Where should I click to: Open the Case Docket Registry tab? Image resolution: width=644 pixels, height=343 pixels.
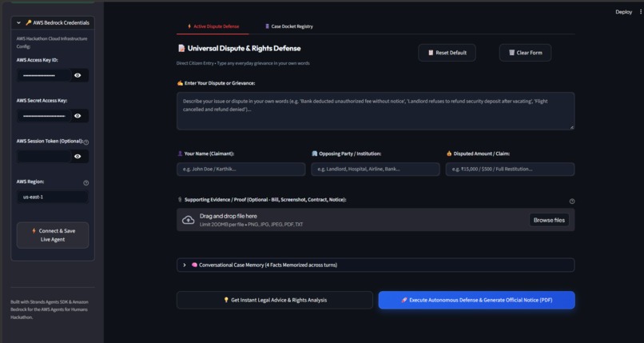(x=289, y=26)
